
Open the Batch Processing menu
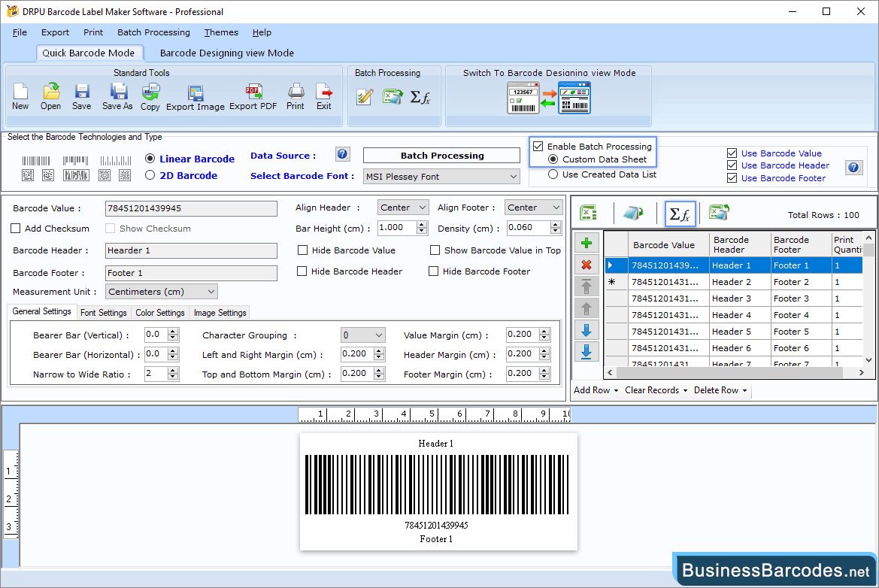[x=153, y=32]
